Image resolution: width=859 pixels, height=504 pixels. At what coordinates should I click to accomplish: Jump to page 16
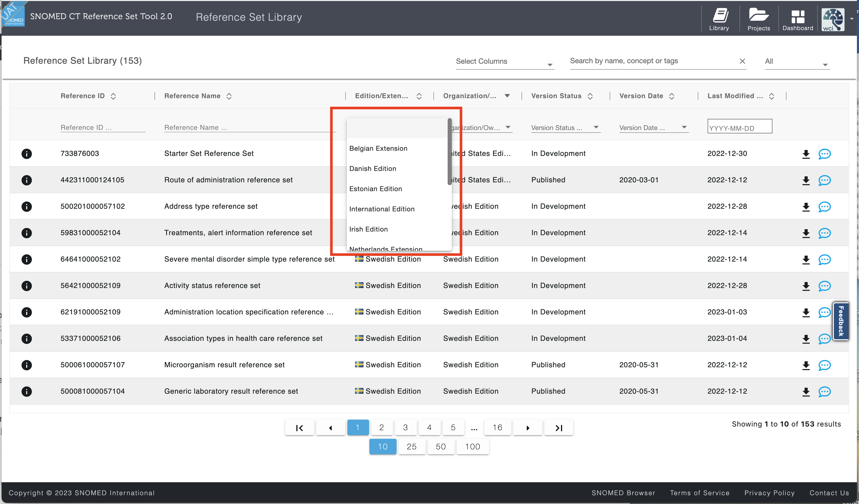[x=497, y=427]
